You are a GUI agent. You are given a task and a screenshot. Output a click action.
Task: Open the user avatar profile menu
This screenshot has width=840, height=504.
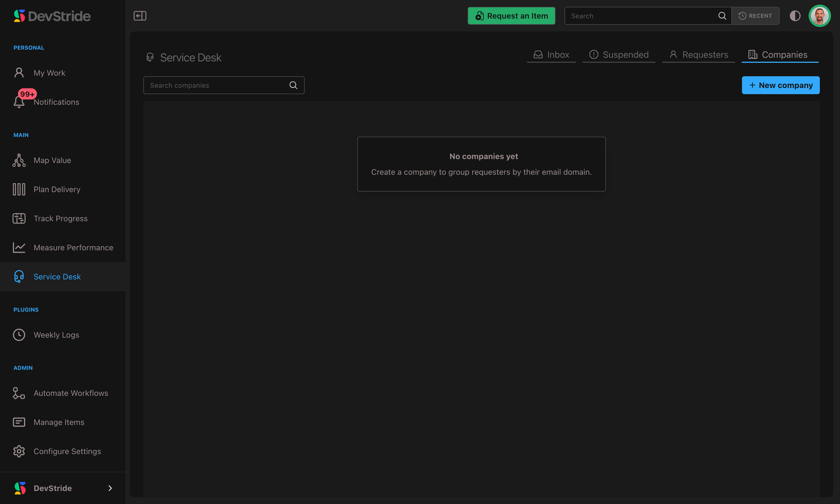point(820,16)
